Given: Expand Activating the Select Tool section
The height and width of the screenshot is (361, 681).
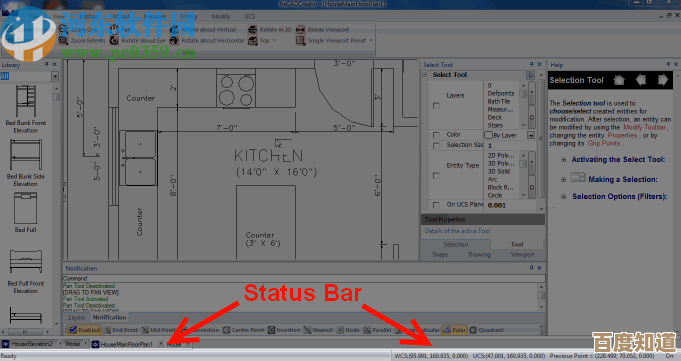Looking at the screenshot, I should point(563,160).
